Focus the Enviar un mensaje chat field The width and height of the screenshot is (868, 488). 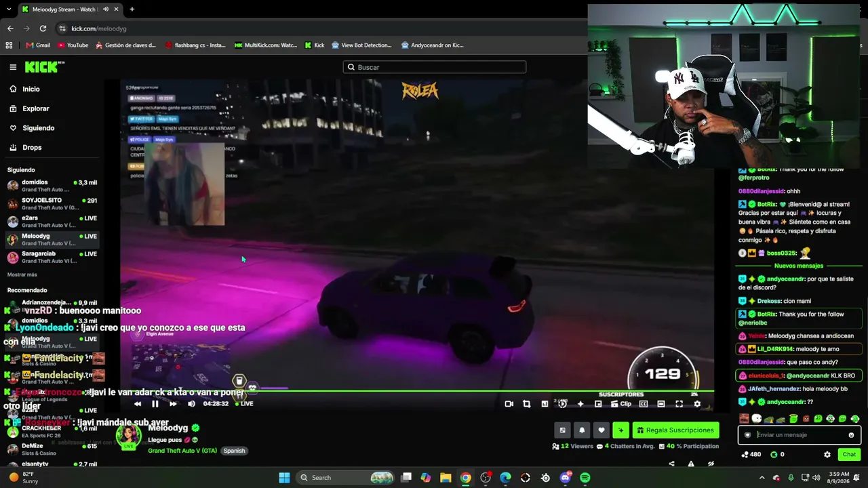800,435
